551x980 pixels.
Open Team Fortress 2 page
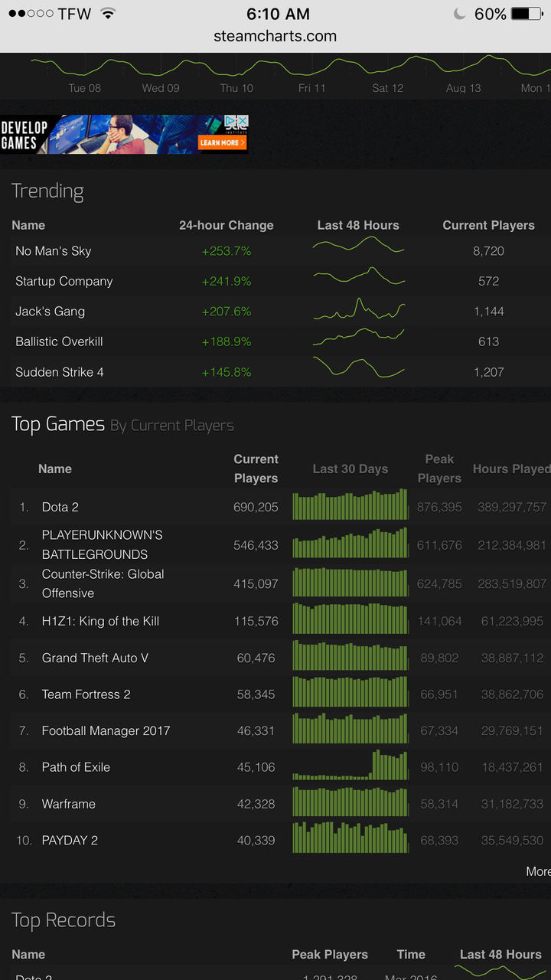click(x=86, y=694)
